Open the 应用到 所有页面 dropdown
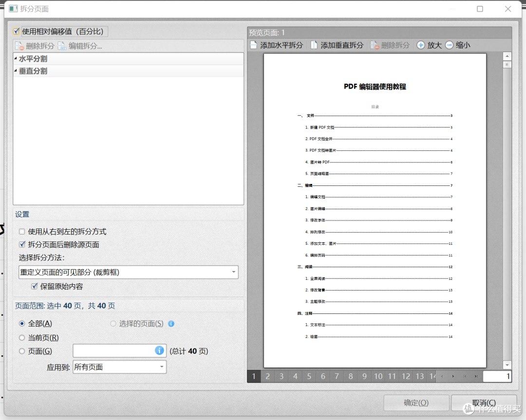 tap(119, 366)
